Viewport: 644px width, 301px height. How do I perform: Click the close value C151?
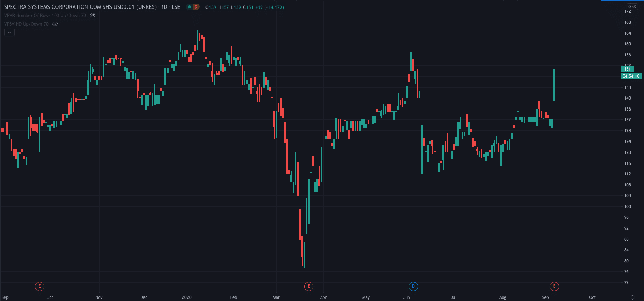248,7
